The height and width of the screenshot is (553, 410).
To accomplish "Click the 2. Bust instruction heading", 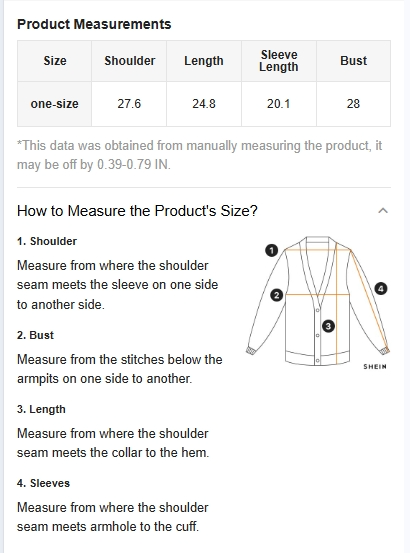I will coord(35,335).
